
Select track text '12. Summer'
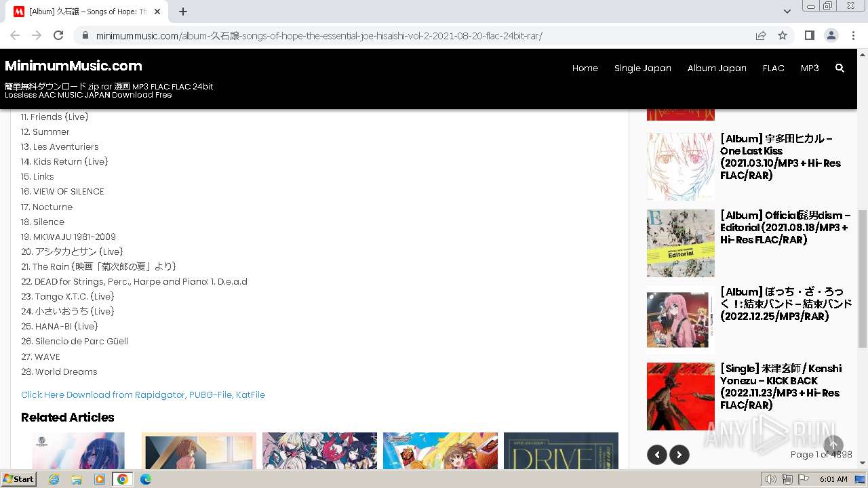coord(45,131)
